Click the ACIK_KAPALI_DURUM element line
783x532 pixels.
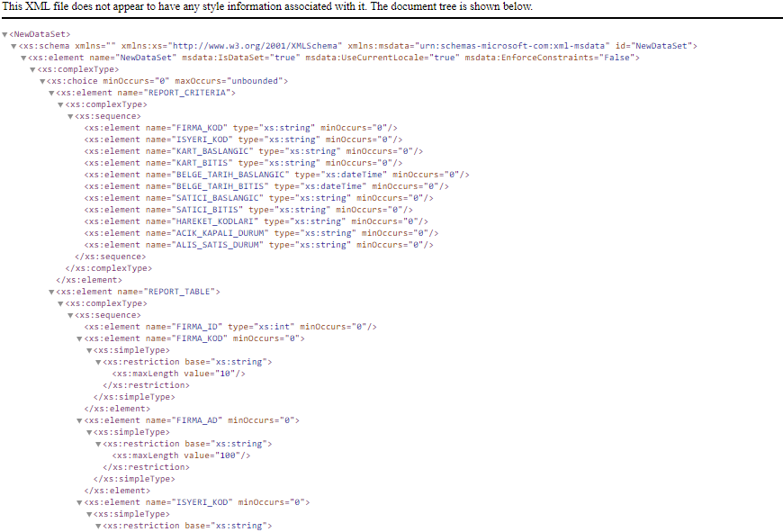click(x=261, y=233)
